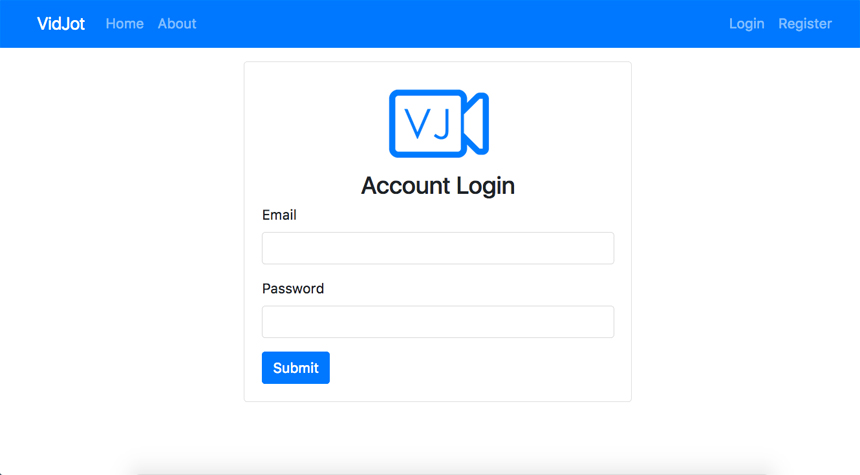Click the letter J inside the logo

[444, 123]
